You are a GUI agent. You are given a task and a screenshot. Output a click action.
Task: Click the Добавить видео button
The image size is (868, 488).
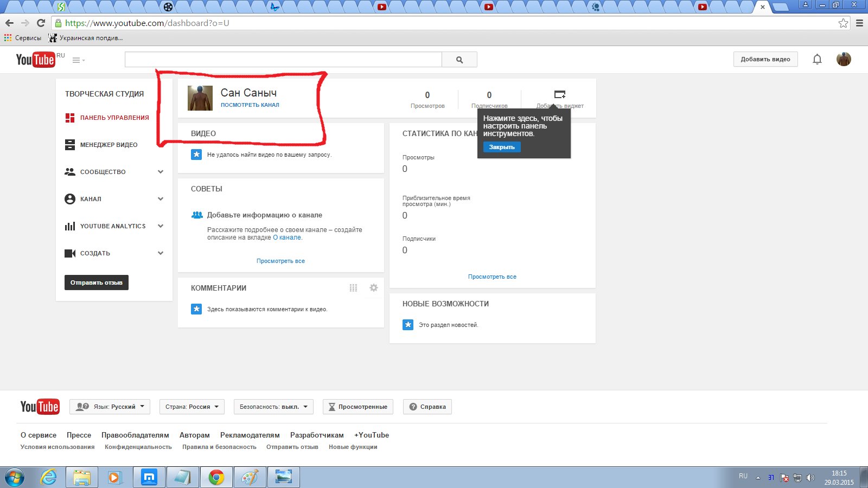click(765, 59)
